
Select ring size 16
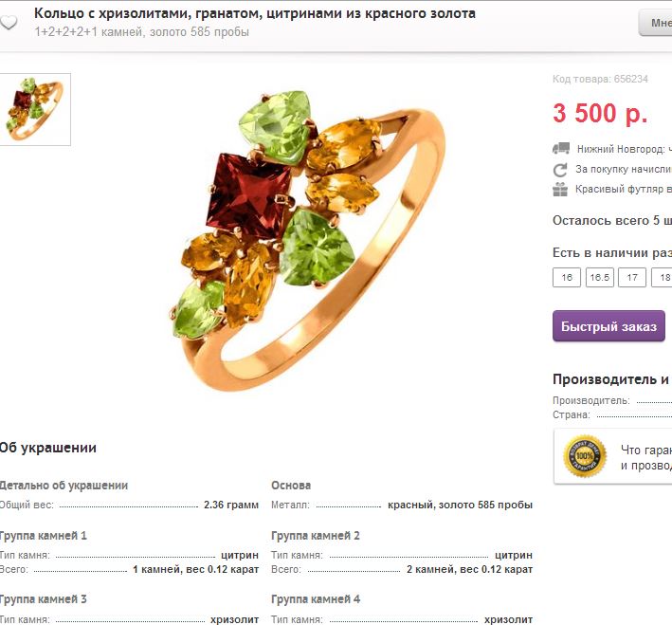click(568, 278)
